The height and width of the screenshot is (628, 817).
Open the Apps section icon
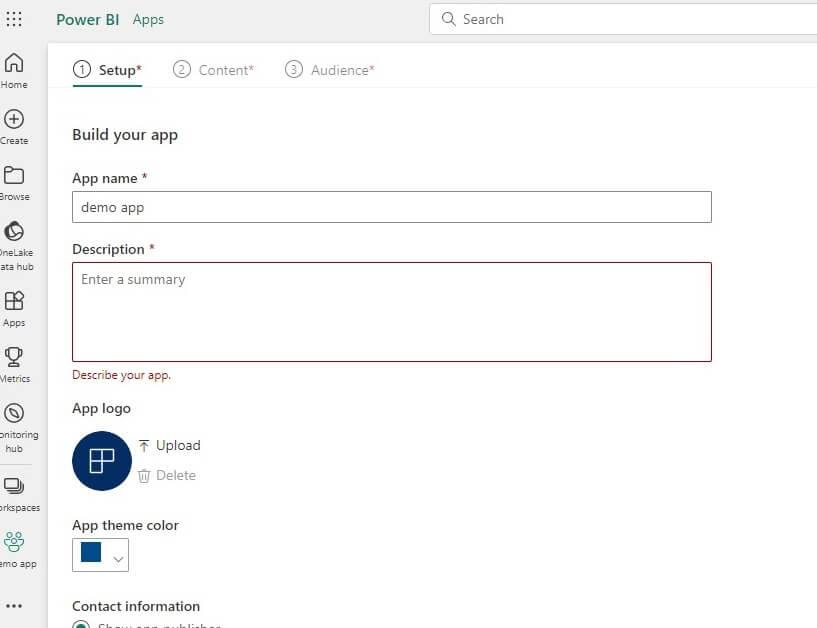pyautogui.click(x=14, y=301)
